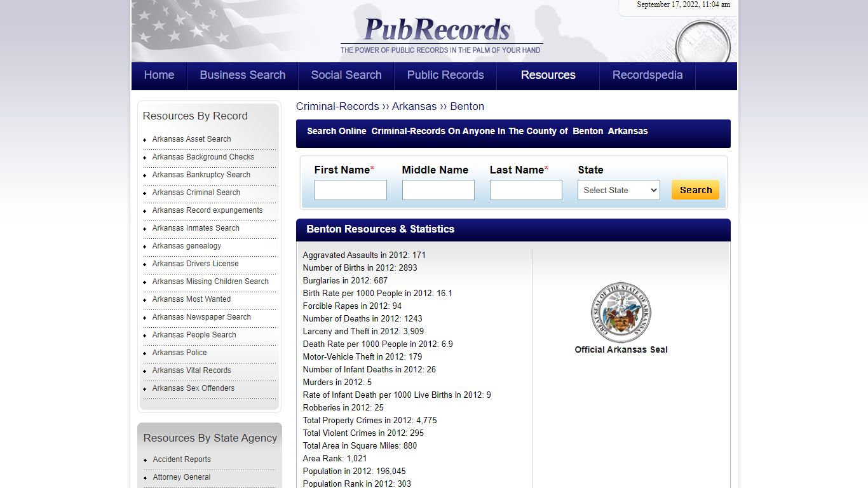This screenshot has width=868, height=488.
Task: Open Arkansas Newspaper Search link
Action: [201, 317]
